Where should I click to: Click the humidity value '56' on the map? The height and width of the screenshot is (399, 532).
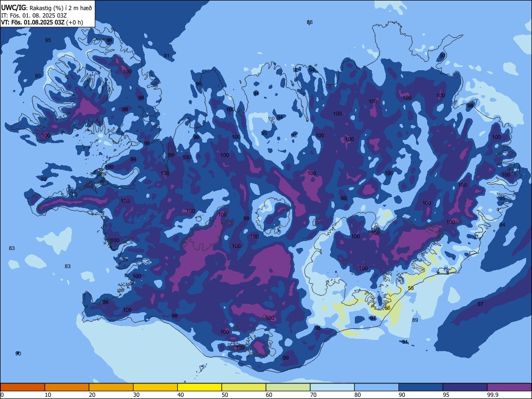pos(387,307)
